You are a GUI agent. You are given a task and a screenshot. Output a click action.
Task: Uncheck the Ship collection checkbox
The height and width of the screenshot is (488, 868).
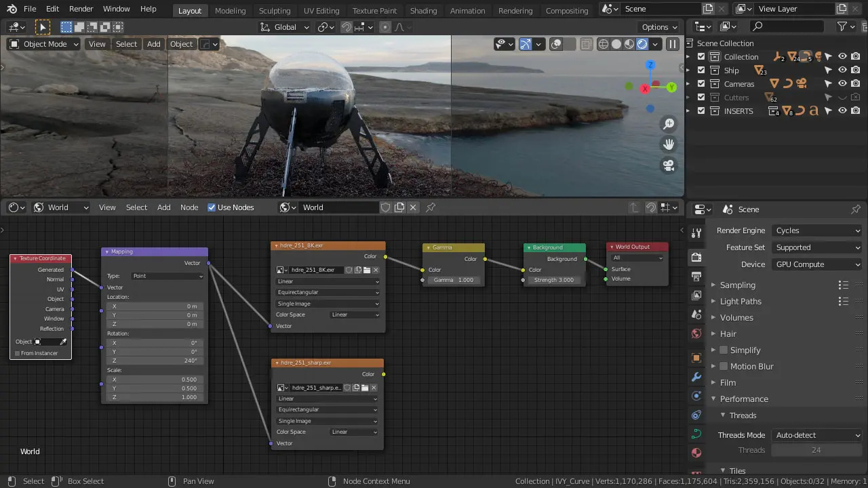tap(701, 70)
